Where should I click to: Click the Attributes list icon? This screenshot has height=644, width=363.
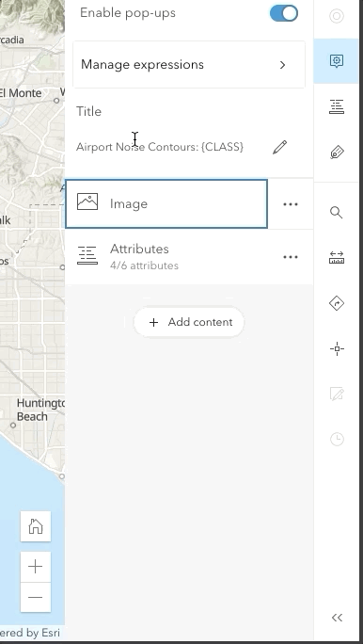(87, 255)
